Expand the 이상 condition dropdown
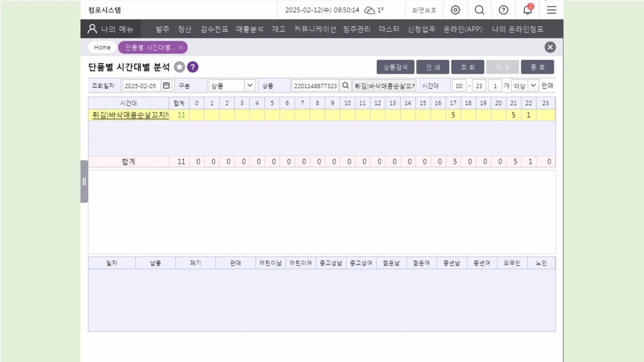Image resolution: width=644 pixels, height=362 pixels. pos(533,85)
